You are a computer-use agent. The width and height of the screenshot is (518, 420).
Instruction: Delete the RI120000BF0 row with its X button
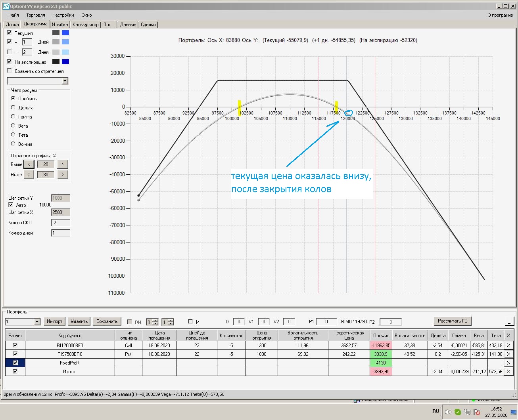pos(508,346)
